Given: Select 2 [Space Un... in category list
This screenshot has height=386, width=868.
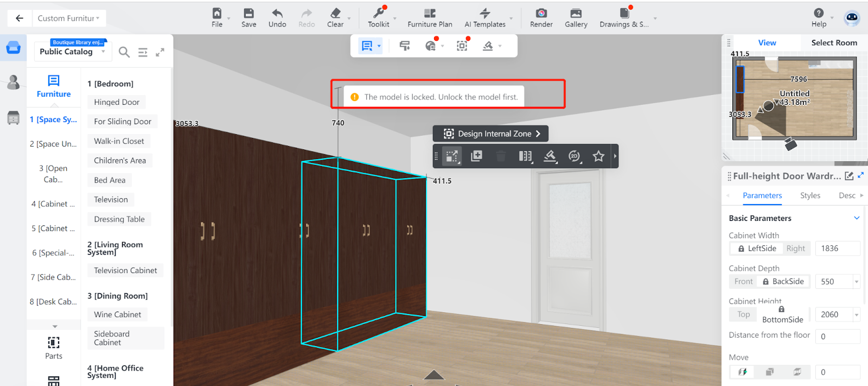Looking at the screenshot, I should point(53,144).
